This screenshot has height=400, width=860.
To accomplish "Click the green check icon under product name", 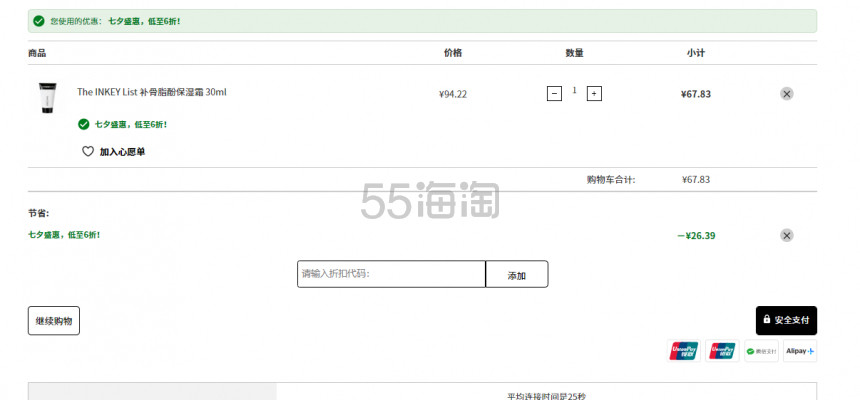I will tap(83, 125).
